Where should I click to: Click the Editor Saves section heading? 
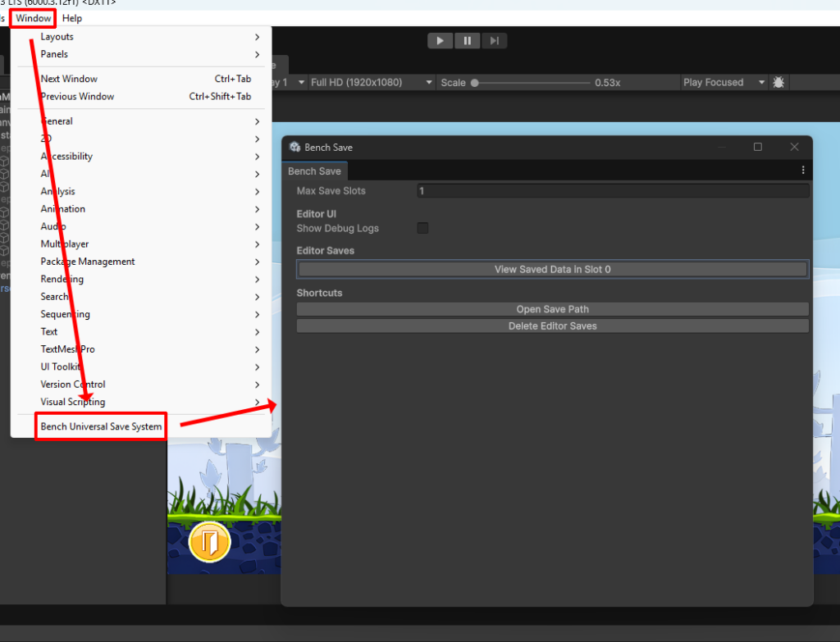[x=326, y=251]
